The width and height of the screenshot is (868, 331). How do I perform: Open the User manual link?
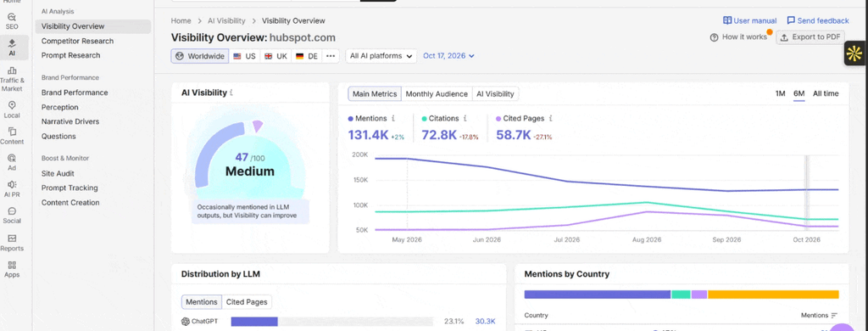click(x=749, y=20)
